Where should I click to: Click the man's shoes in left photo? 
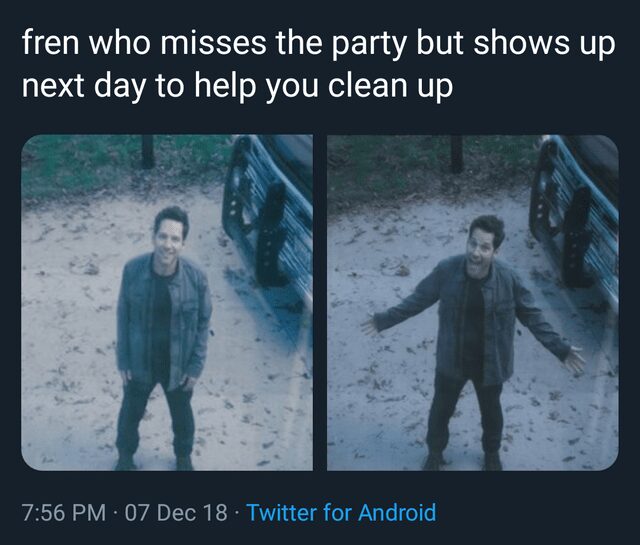pos(154,460)
